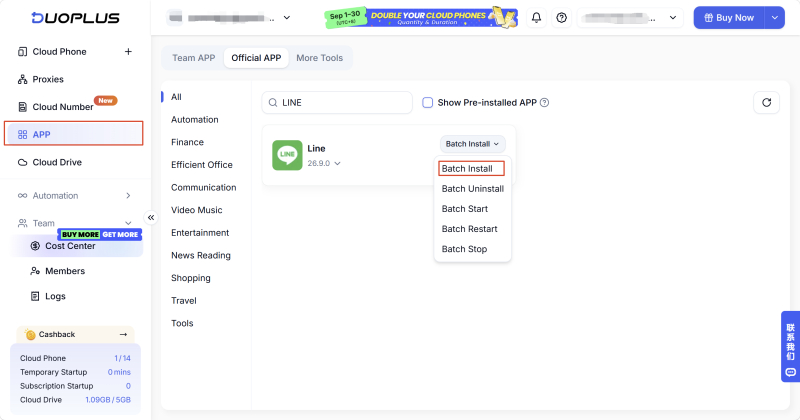This screenshot has height=420, width=800.
Task: Open the Cloud Phone section
Action: (59, 52)
